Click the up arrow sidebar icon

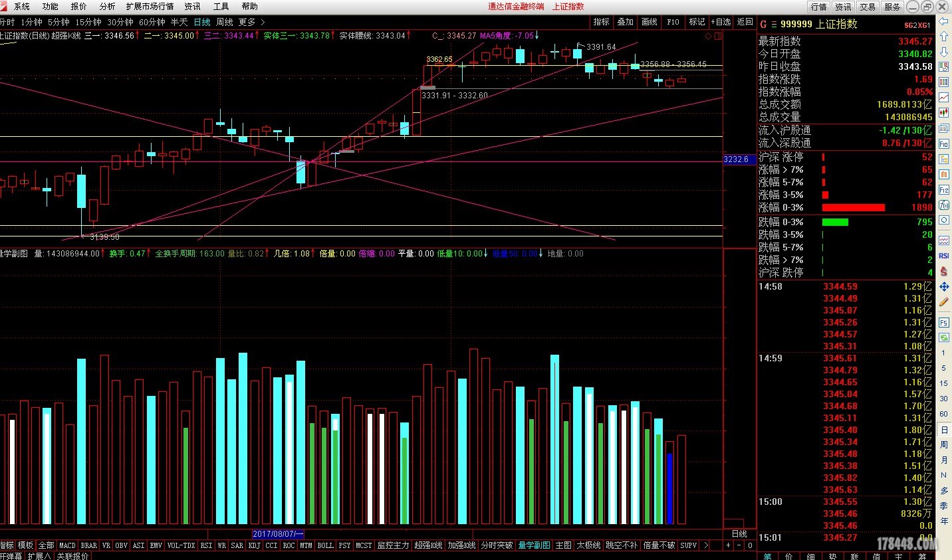pyautogui.click(x=944, y=37)
